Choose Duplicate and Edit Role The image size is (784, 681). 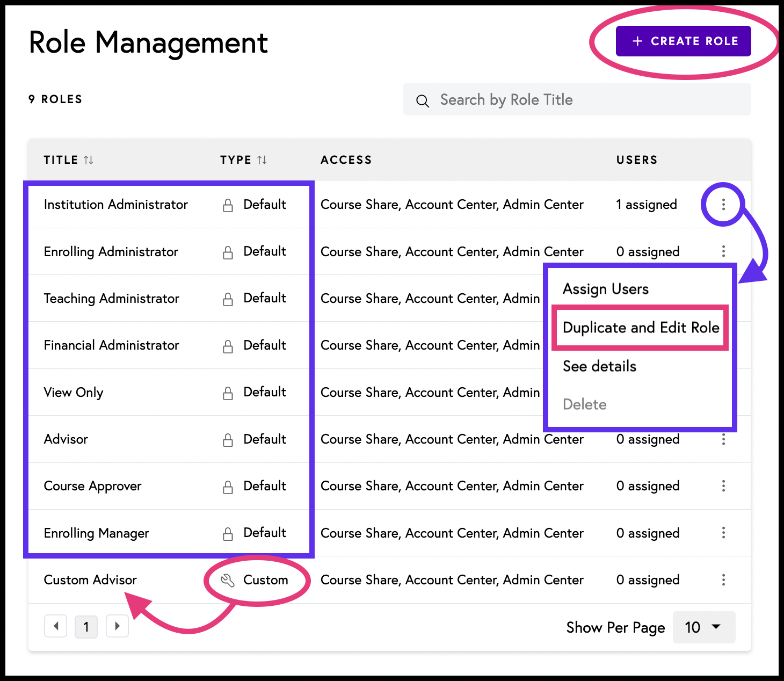(x=641, y=328)
